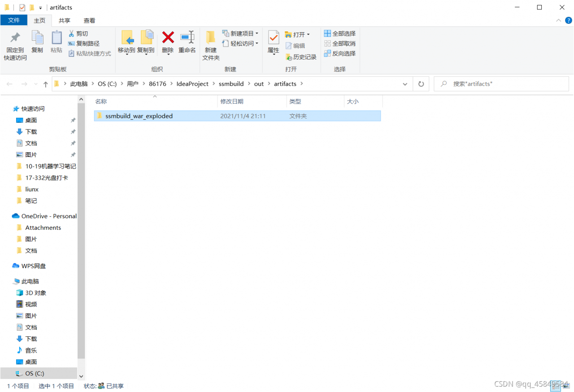The width and height of the screenshot is (574, 392).
Task: Open the address bar path dropdown chevron
Action: tap(405, 84)
